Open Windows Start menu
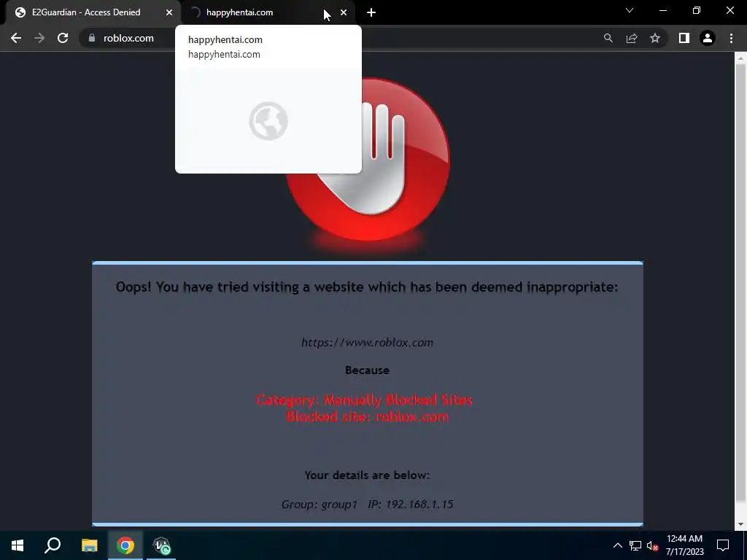The image size is (747, 560). tap(18, 545)
